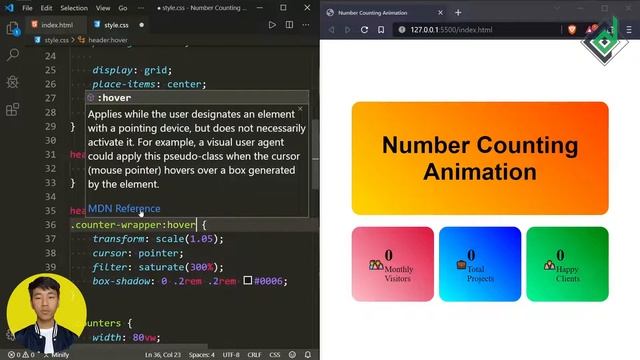
Task: Open the #0006 color swatch picker
Action: tap(248, 280)
